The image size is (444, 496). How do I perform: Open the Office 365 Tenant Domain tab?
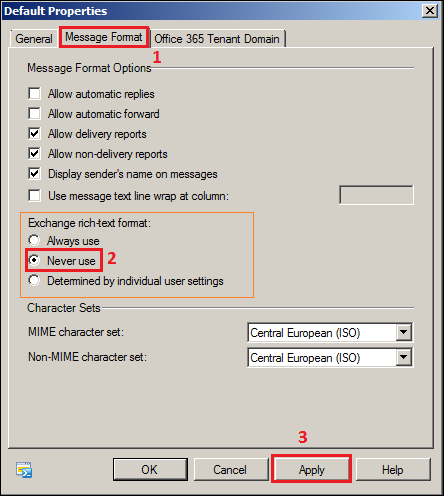point(217,39)
